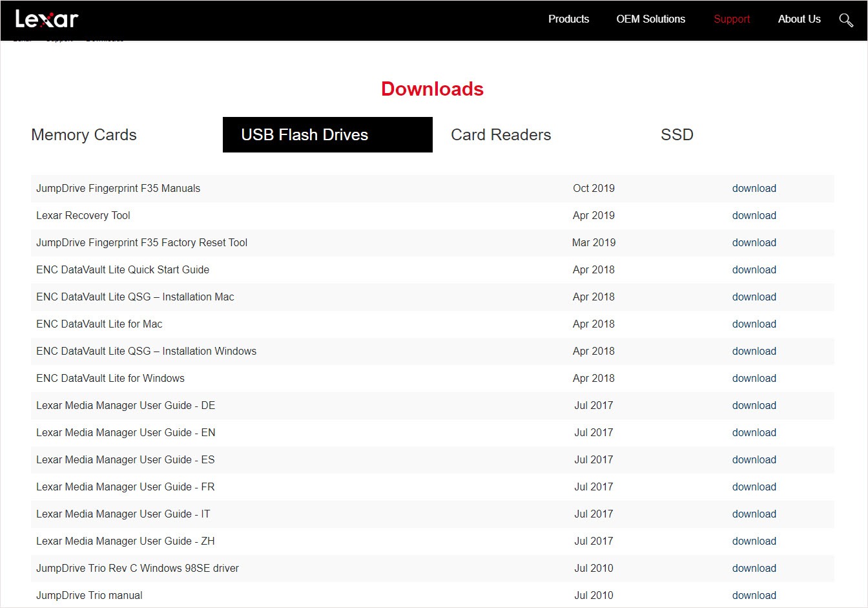This screenshot has width=868, height=608.
Task: Download the ENC DataVault Lite Quick Start Guide
Action: 754,269
